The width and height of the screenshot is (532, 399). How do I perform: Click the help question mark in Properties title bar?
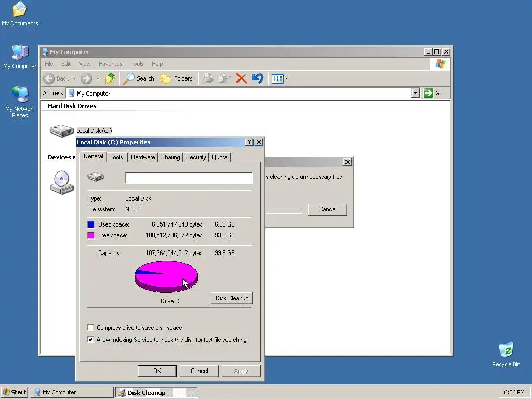(249, 142)
